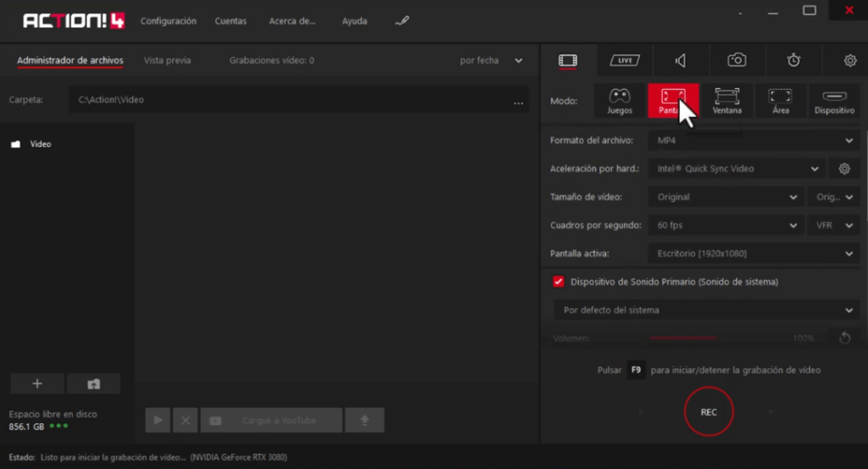This screenshot has height=469, width=868.
Task: Open hardware acceleration settings gear
Action: 844,169
